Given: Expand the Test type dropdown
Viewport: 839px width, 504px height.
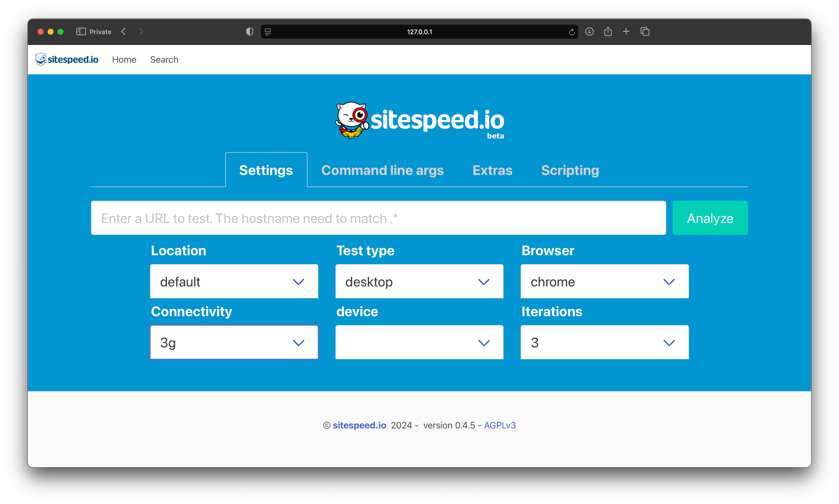Looking at the screenshot, I should pos(419,281).
